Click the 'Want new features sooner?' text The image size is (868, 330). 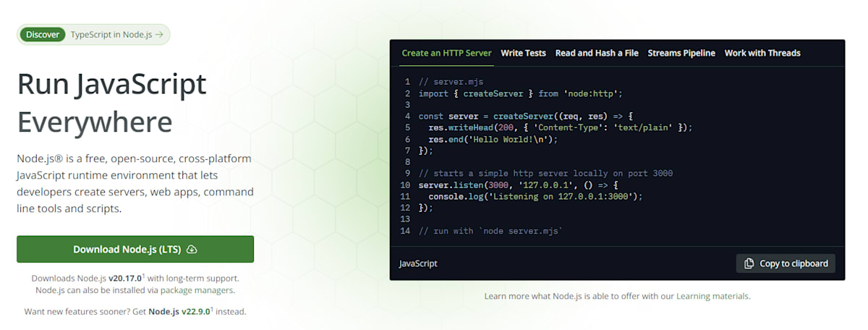[x=78, y=311]
